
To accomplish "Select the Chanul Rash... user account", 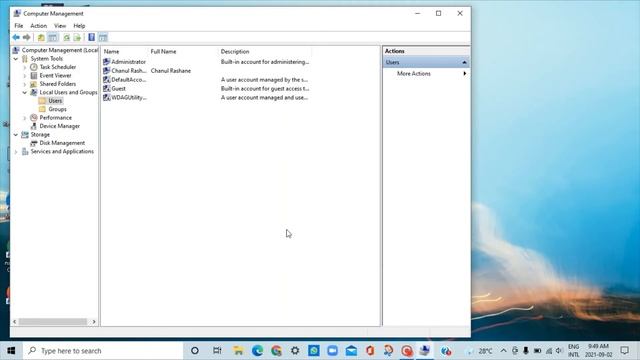I will [x=129, y=71].
